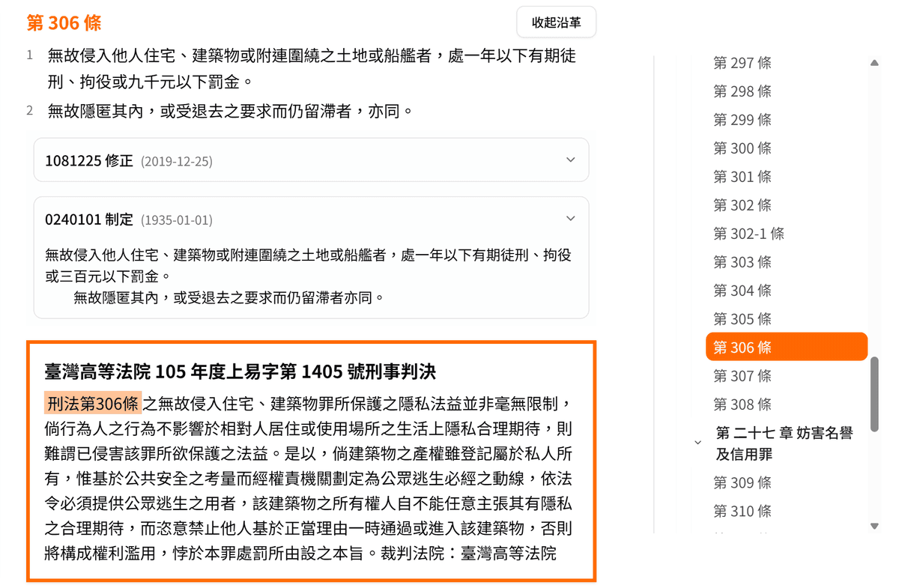Go to 第 303 條

(742, 262)
